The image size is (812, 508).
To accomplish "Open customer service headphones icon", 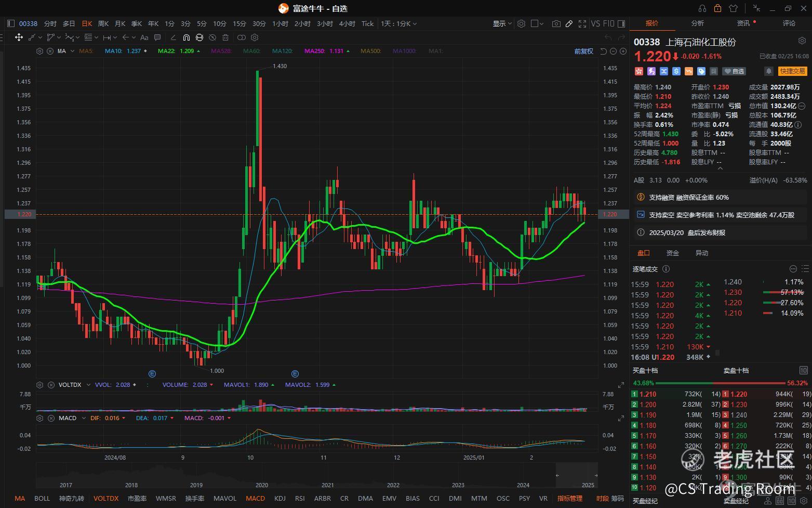I will click(x=702, y=8).
